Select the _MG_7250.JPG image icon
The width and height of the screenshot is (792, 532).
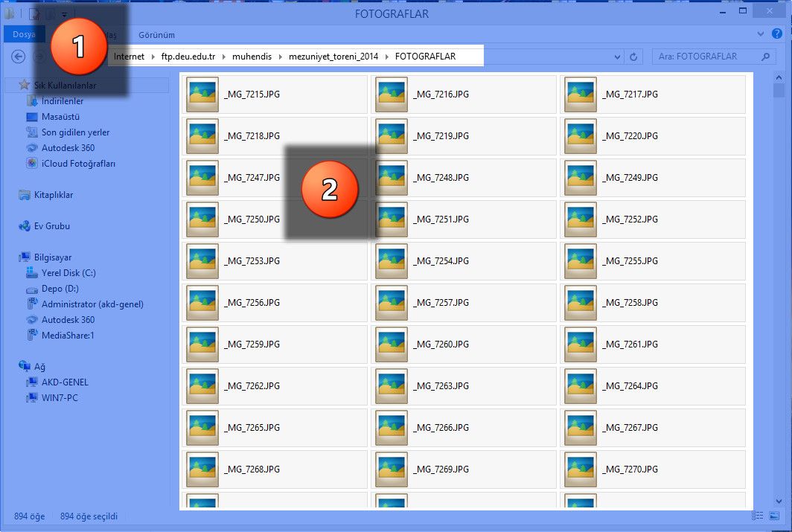click(x=202, y=219)
